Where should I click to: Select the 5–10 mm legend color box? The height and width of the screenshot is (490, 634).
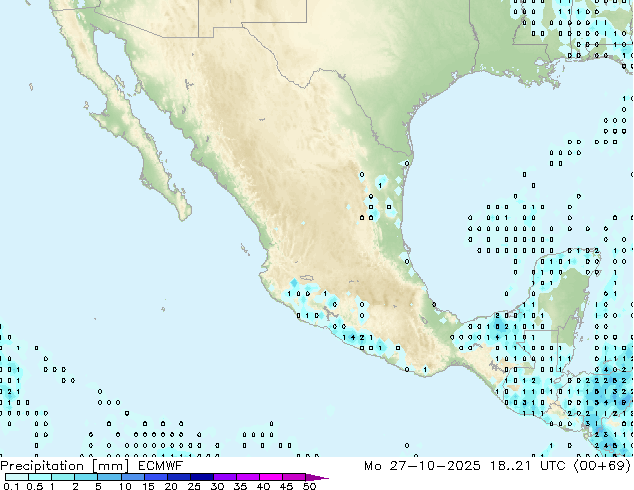109,477
